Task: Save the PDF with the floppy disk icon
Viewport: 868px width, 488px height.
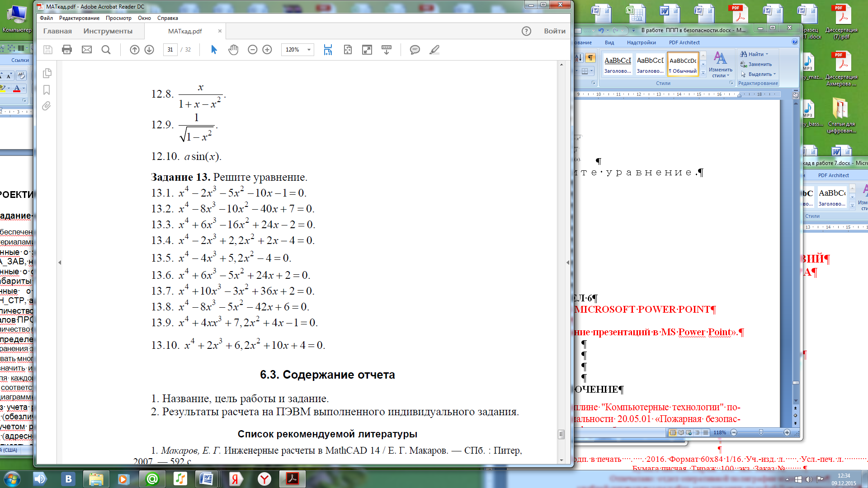Action: click(48, 50)
